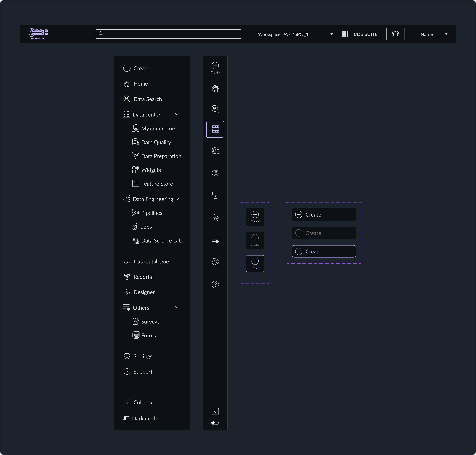Screen dimensions: 476x455
Task: Toggle the dark mode switch in collapsed sidebar
Action: pyautogui.click(x=215, y=423)
